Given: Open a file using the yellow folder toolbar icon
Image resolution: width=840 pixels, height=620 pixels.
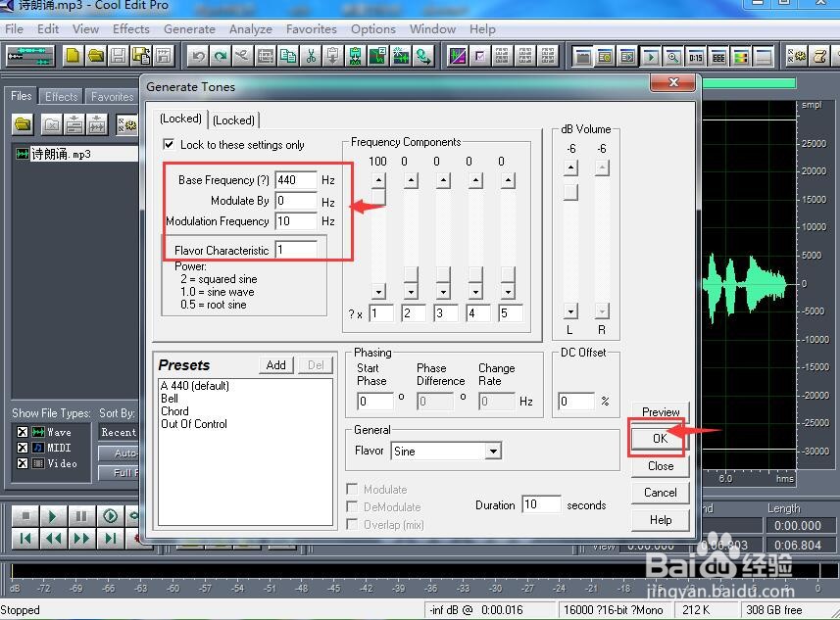Looking at the screenshot, I should tap(96, 56).
